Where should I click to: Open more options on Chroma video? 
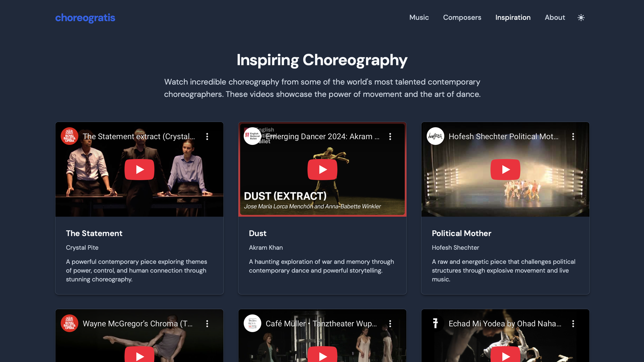point(207,323)
